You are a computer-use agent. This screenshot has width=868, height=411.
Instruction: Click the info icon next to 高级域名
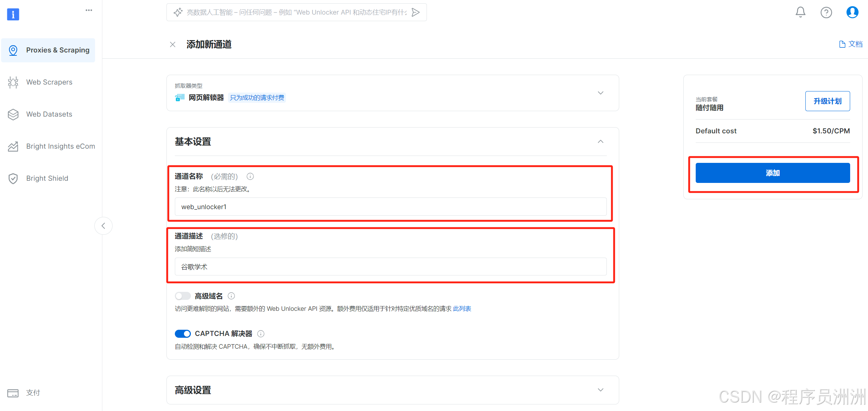click(231, 296)
